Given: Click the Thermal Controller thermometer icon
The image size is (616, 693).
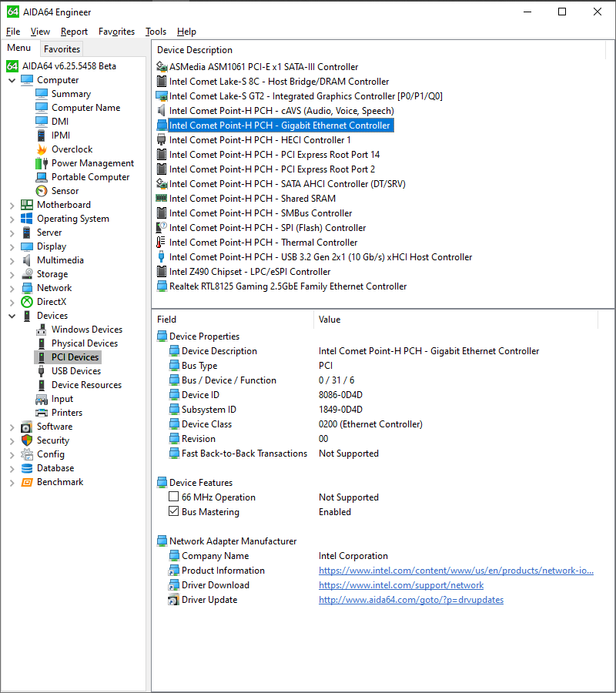Looking at the screenshot, I should point(162,243).
